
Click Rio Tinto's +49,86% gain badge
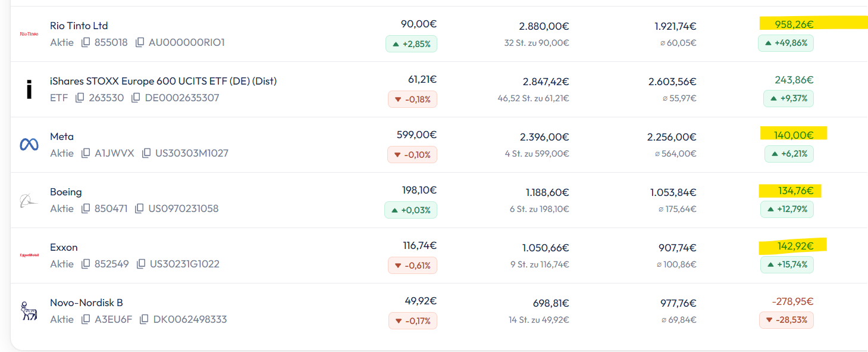[x=785, y=43]
